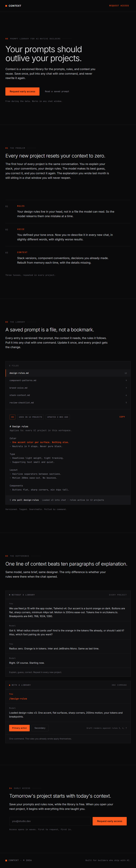
Task: Click 'Neutrals in 9 steps' rule line
Action: (36, 446)
